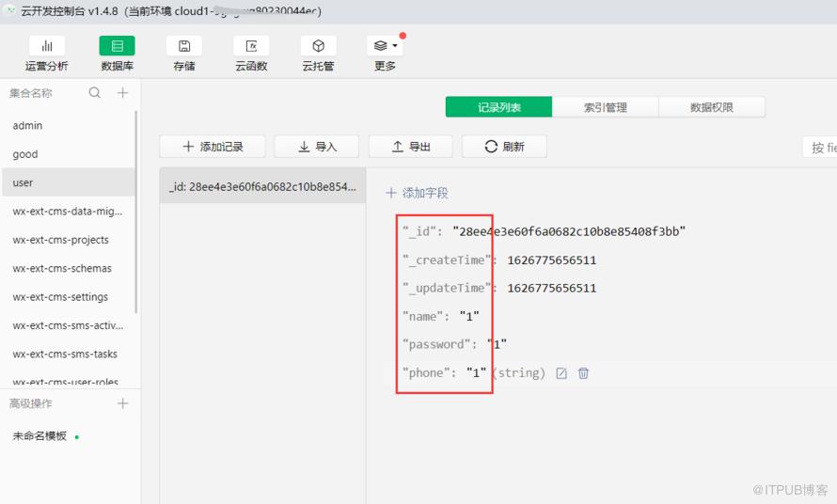This screenshot has height=504, width=837.
Task: Click the 导出 export button
Action: tap(410, 147)
